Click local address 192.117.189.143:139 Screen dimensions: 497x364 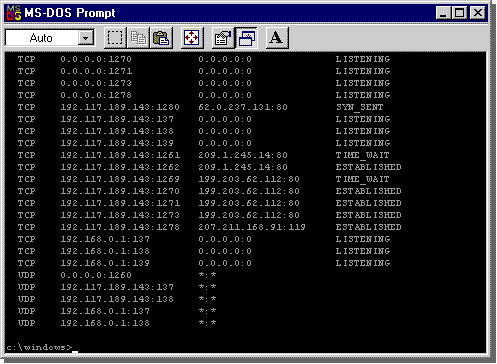coord(117,143)
